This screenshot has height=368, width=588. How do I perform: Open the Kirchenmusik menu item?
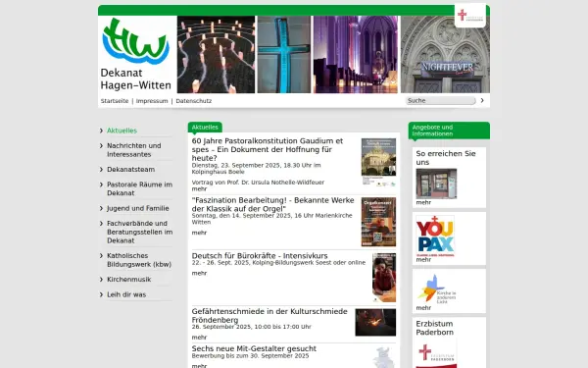(129, 280)
